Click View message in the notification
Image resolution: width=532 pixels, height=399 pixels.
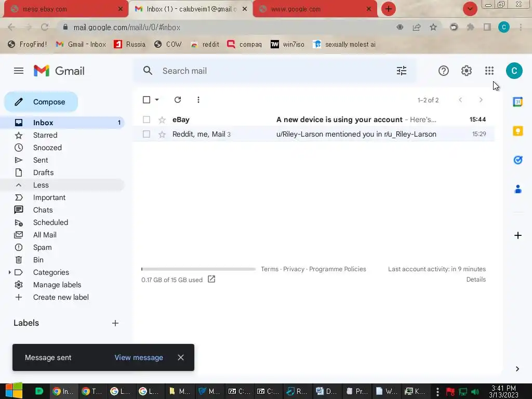point(139,357)
